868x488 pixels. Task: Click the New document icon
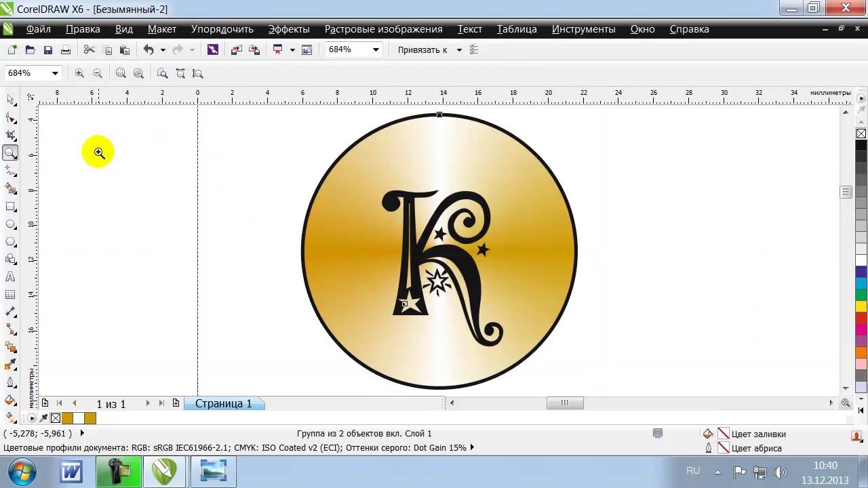click(12, 49)
